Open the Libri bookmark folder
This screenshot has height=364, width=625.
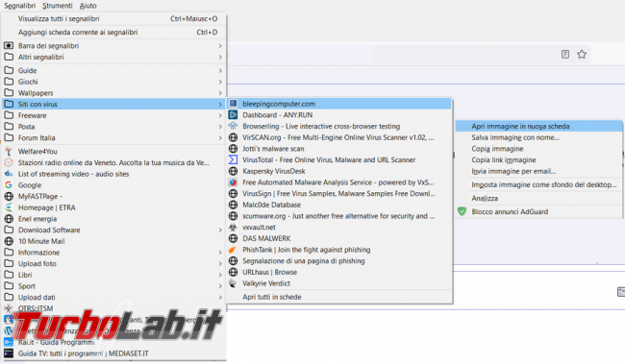coord(114,275)
